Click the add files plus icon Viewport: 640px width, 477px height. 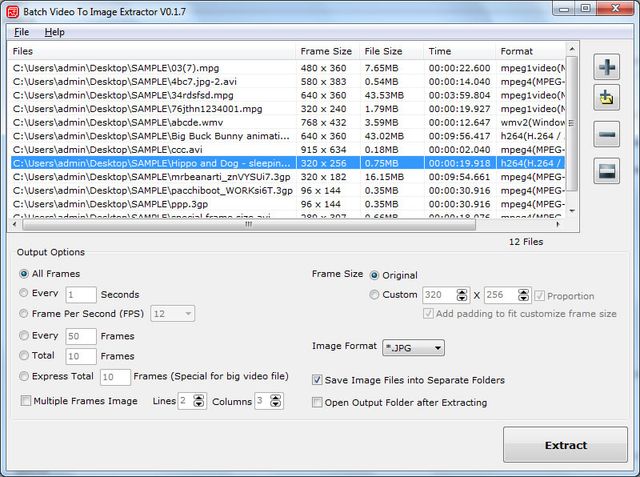(x=607, y=69)
